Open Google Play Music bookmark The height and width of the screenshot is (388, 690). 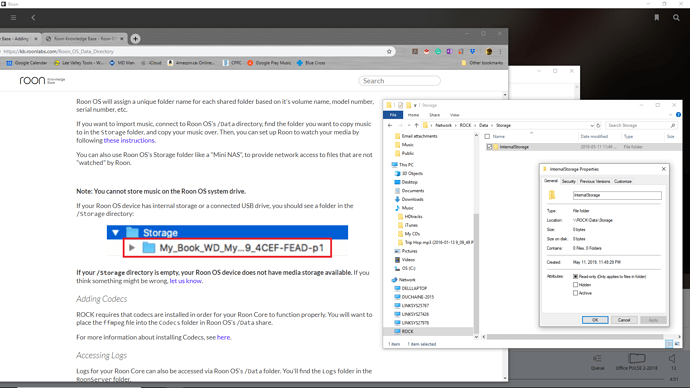tap(269, 63)
